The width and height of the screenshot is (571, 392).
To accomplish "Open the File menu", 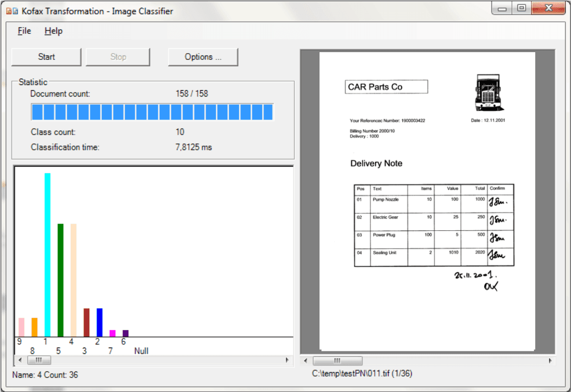I will 24,31.
